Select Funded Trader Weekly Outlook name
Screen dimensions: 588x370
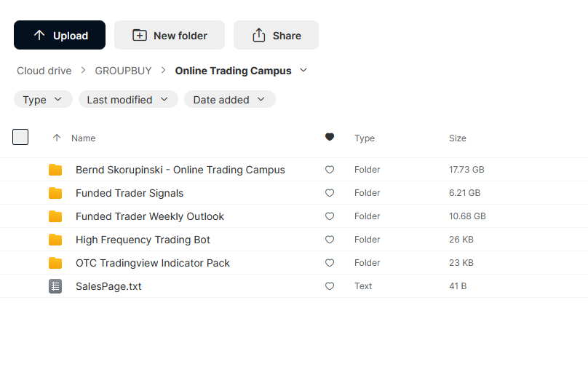pyautogui.click(x=150, y=216)
